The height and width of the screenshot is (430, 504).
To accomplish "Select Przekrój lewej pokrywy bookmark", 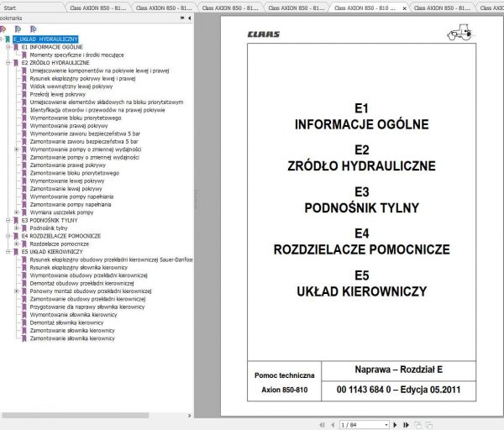I will pos(58,95).
